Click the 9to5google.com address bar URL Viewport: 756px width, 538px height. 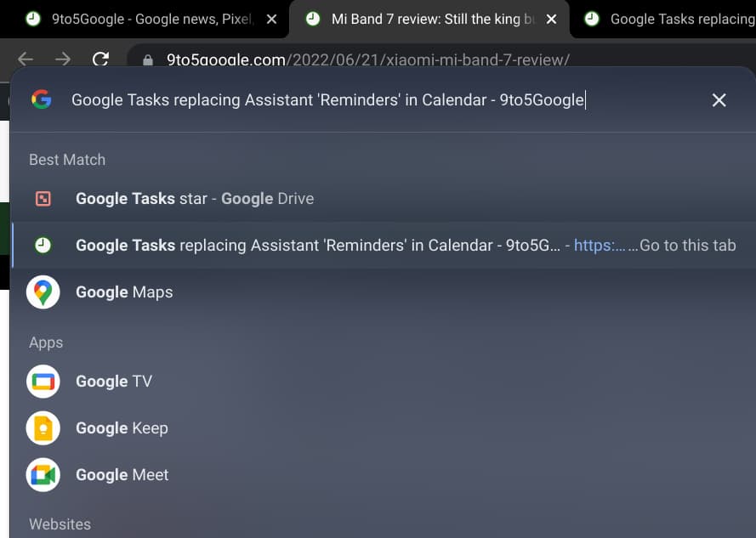point(367,60)
